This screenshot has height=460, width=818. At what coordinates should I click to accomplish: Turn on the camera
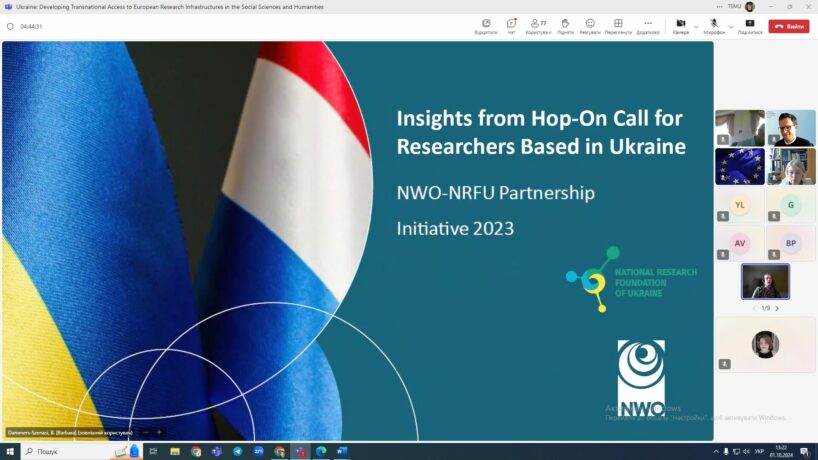(x=680, y=25)
